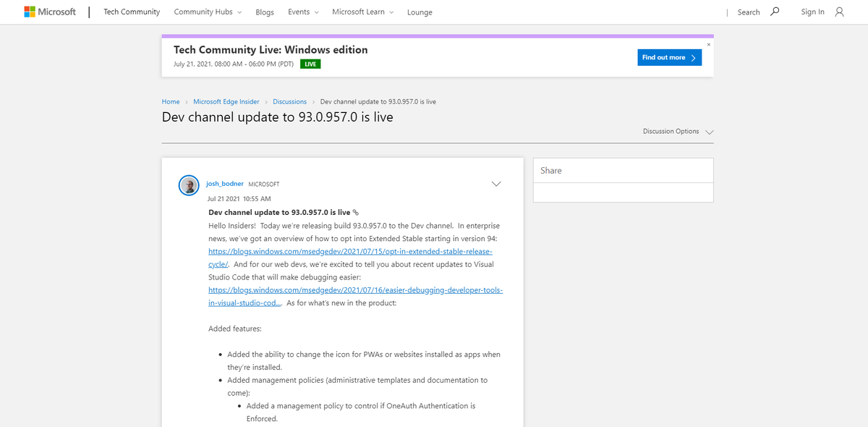Click the permalink chain icon after post title
868x427 pixels.
pyautogui.click(x=356, y=213)
